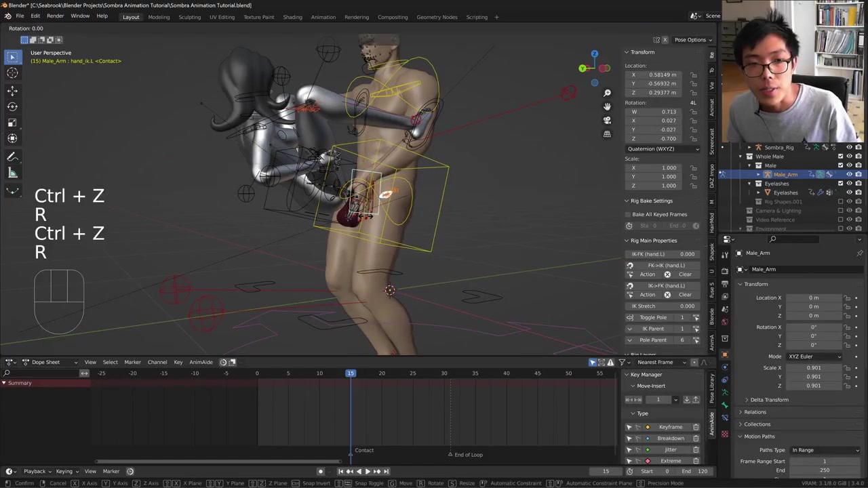Click FK->IK (hand.L) button
This screenshot has width=868, height=488.
click(665, 265)
